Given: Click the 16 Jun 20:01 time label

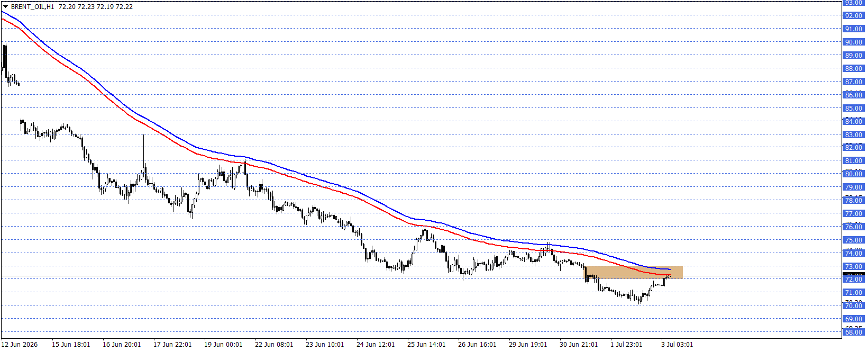Looking at the screenshot, I should click(x=122, y=345).
